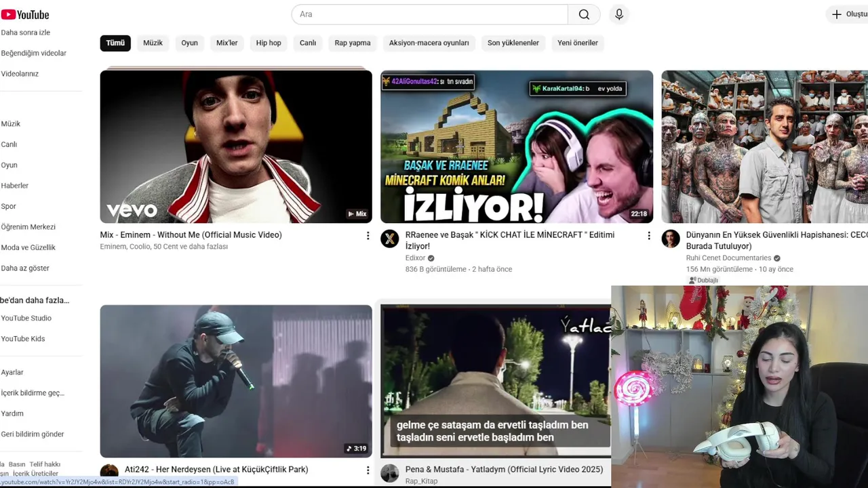Select the Aksiyon-macera oyunları chip
Image resolution: width=868 pixels, height=488 pixels.
429,43
